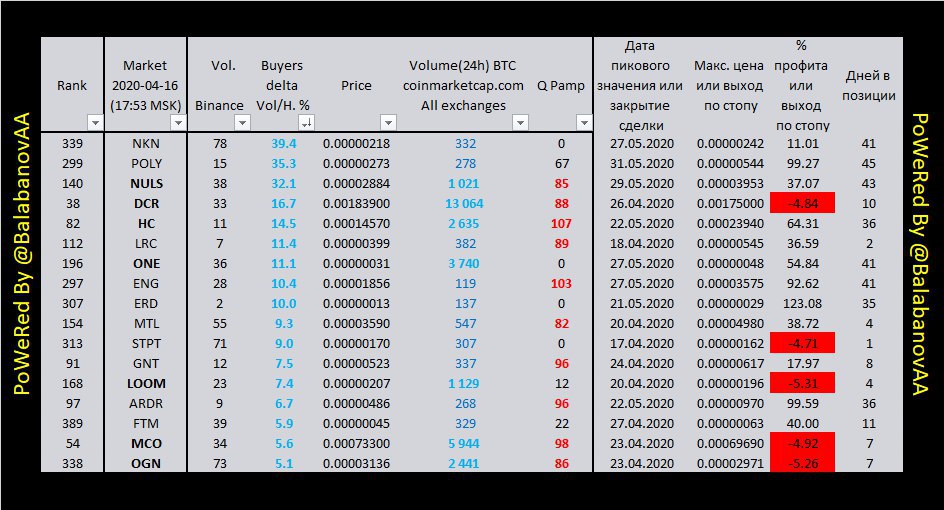The image size is (944, 510).
Task: Select the max price cell 0.00175000
Action: [x=730, y=204]
